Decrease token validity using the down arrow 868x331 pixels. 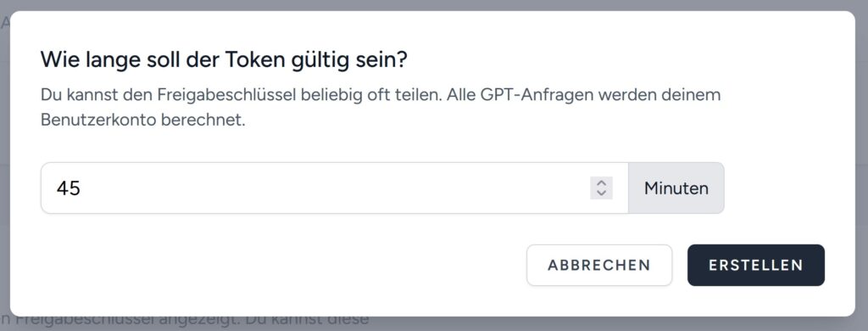[601, 193]
